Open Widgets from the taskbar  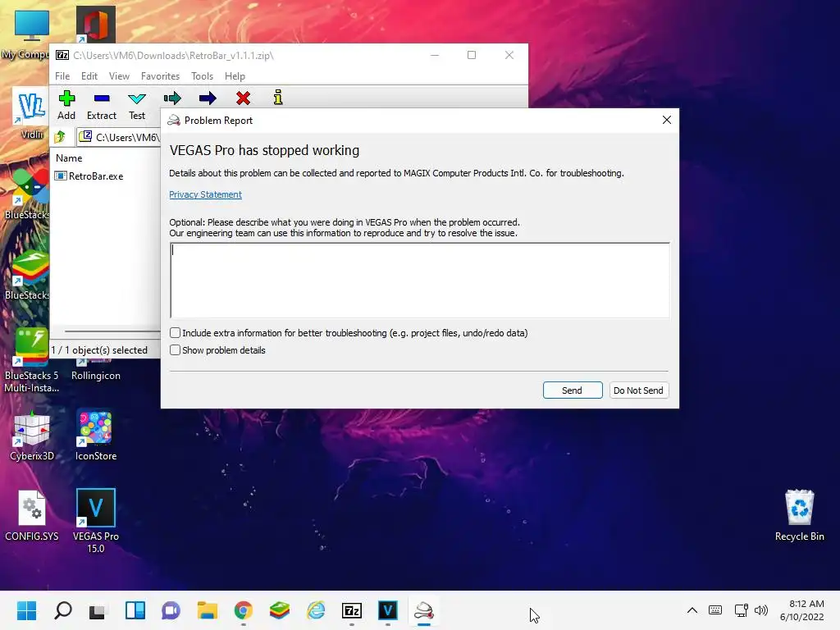[x=135, y=610]
